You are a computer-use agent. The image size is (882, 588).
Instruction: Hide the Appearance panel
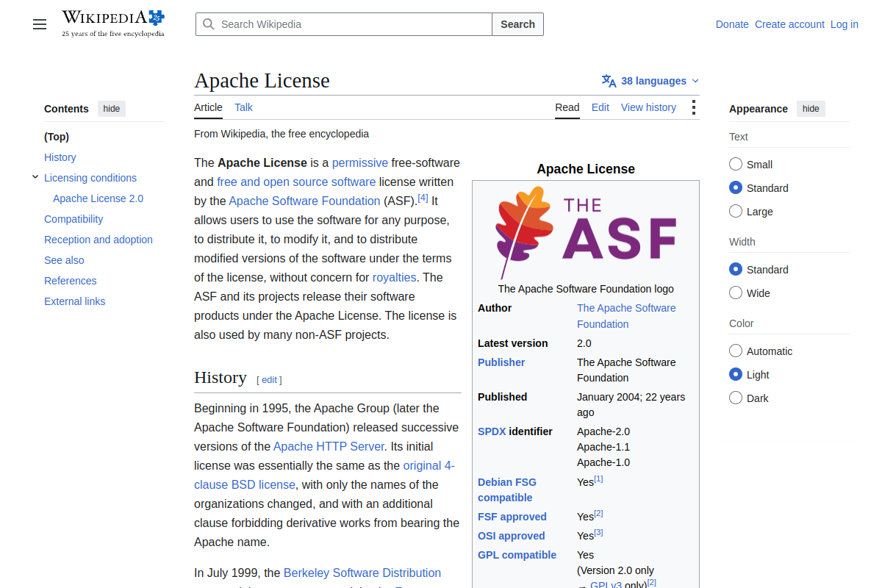(x=811, y=109)
